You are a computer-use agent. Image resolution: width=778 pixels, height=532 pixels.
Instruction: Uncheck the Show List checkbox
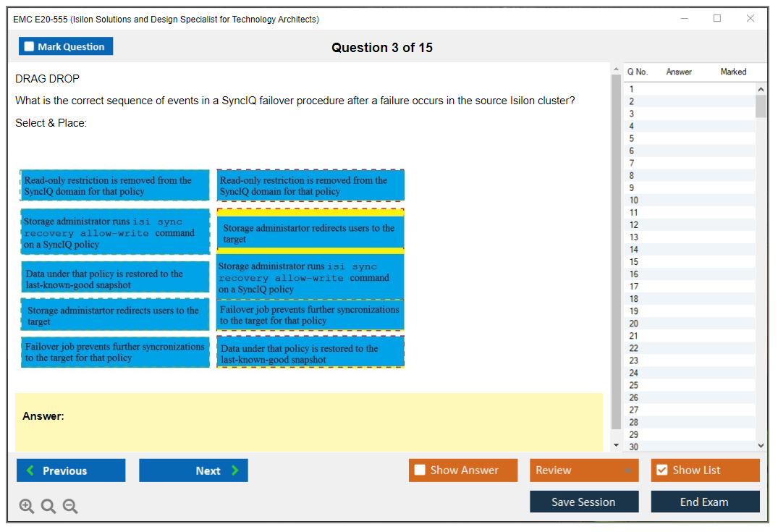(661, 470)
